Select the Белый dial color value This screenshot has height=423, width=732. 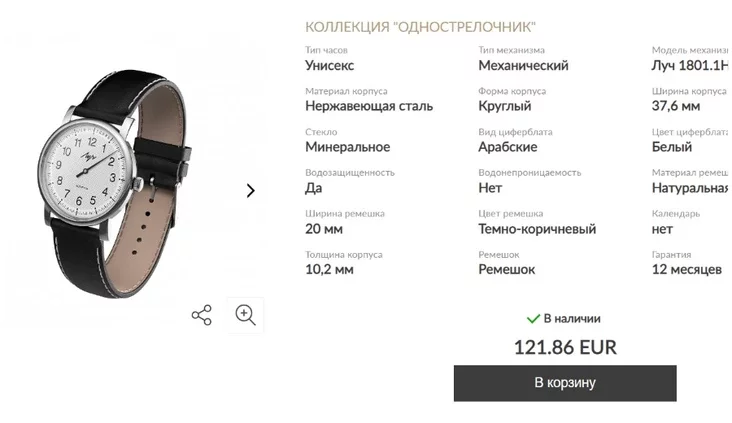click(x=672, y=147)
